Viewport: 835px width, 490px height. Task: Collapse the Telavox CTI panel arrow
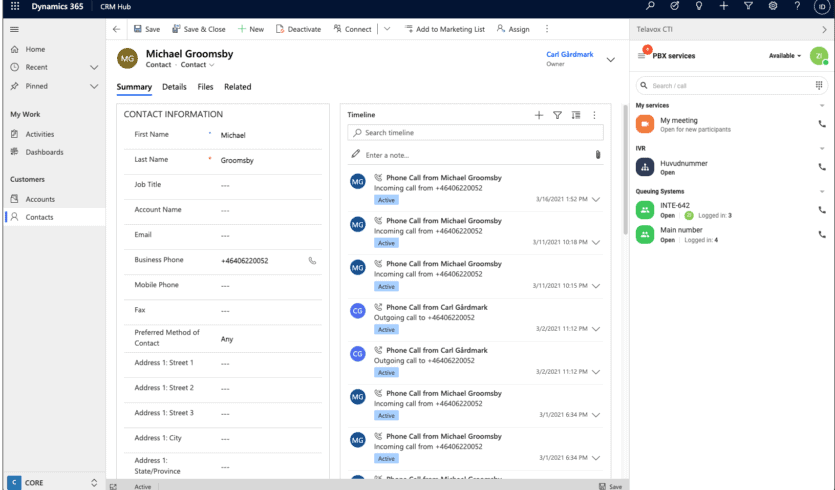pos(824,29)
